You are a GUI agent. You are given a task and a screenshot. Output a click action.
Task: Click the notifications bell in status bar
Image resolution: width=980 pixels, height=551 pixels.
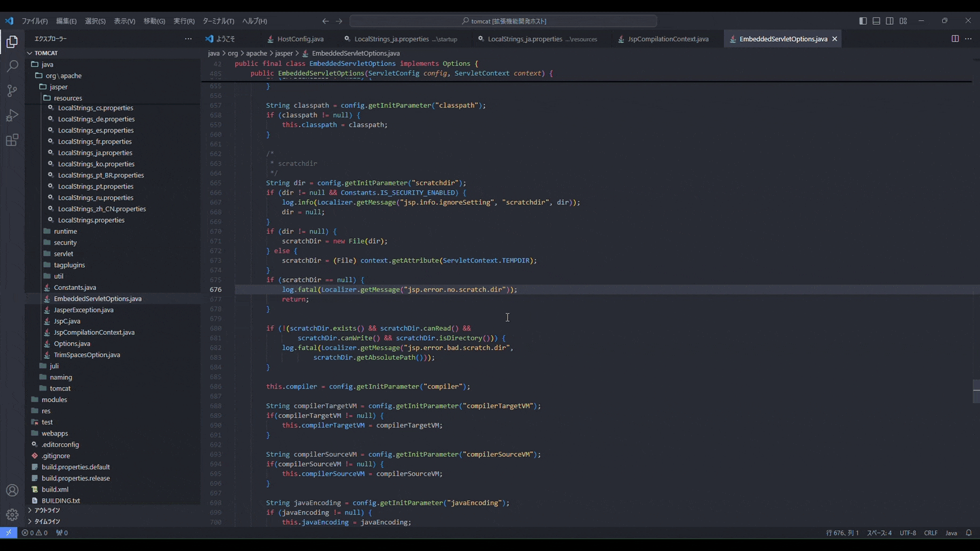pos(970,533)
